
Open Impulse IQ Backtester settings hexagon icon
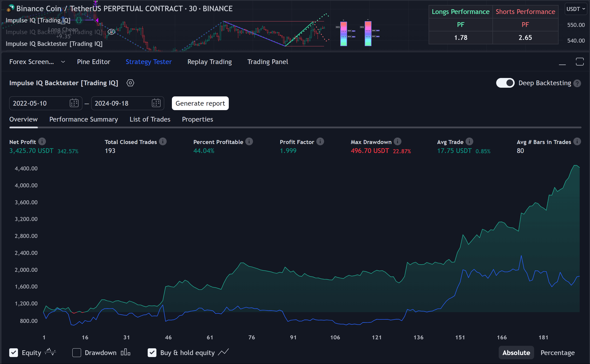click(130, 83)
